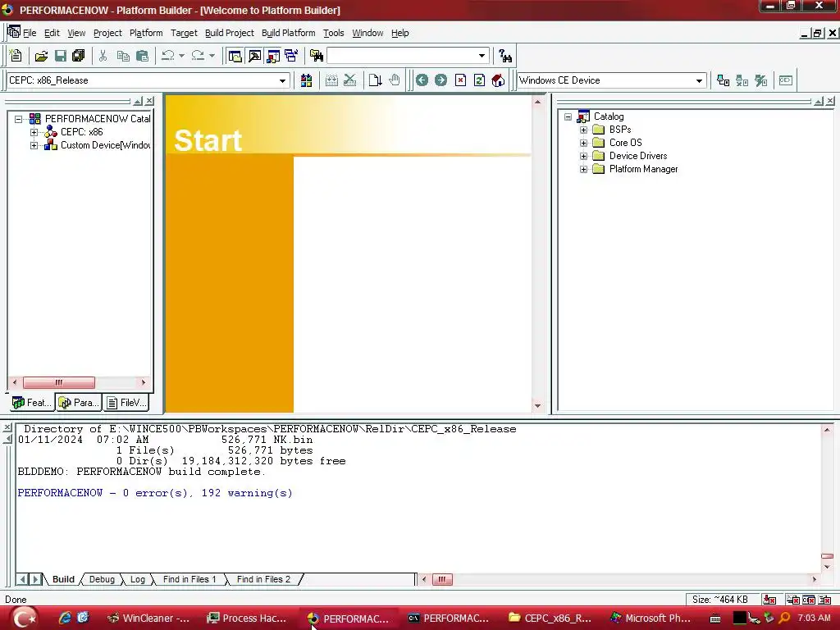840x630 pixels.
Task: Refresh the Welcome page
Action: [479, 80]
